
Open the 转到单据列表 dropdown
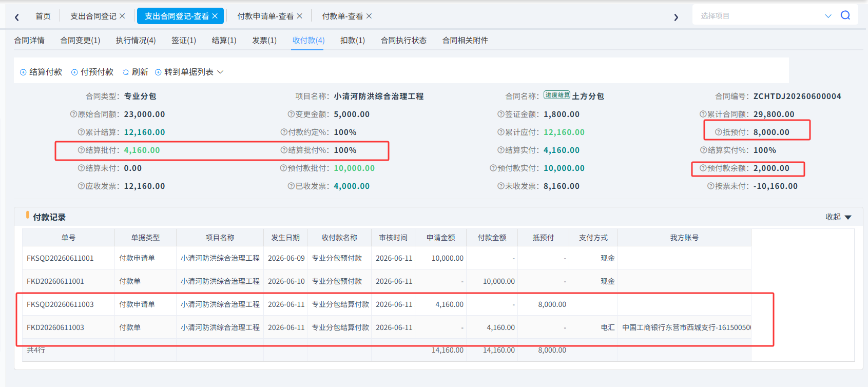click(x=189, y=72)
